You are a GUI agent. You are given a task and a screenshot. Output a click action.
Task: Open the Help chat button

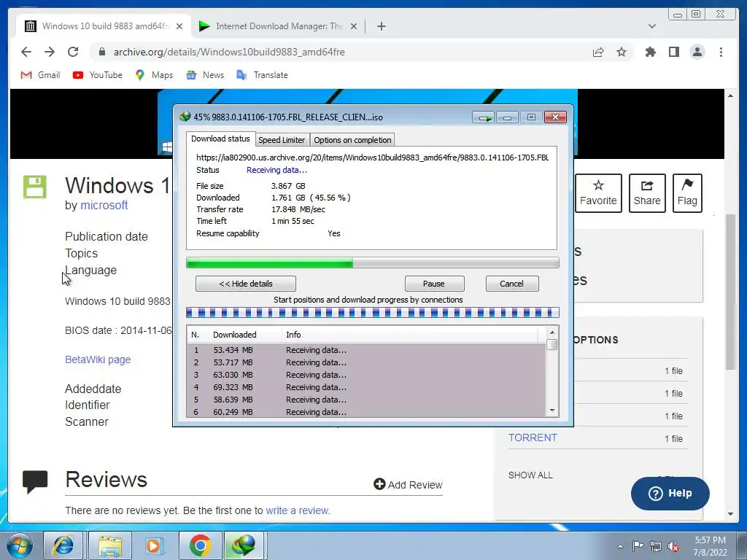click(670, 494)
